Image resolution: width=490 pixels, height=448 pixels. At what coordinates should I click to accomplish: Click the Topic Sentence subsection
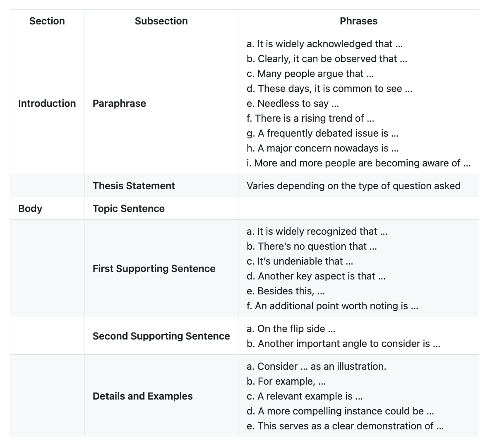(x=128, y=209)
